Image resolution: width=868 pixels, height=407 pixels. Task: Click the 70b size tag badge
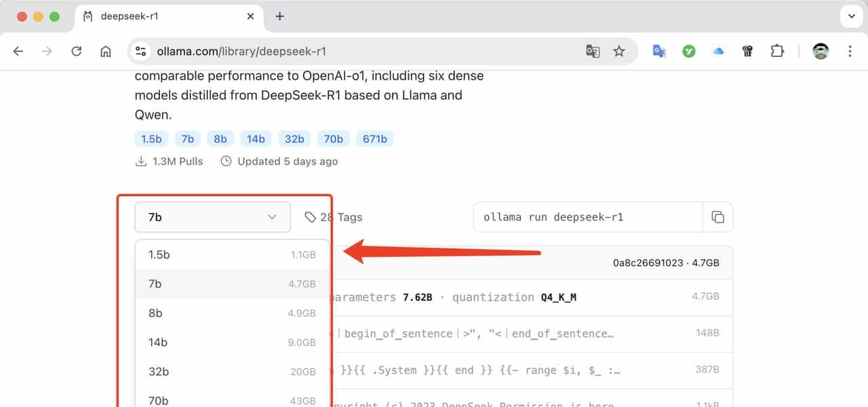point(333,139)
